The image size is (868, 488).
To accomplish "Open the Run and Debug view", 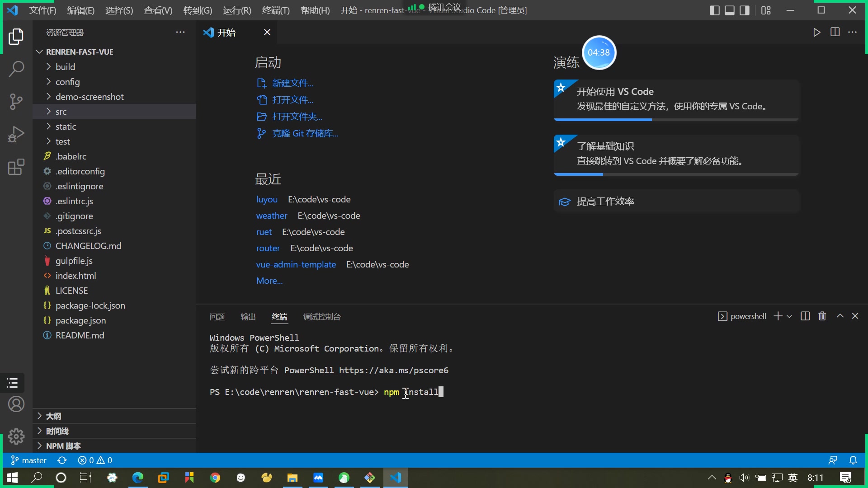I will click(16, 134).
